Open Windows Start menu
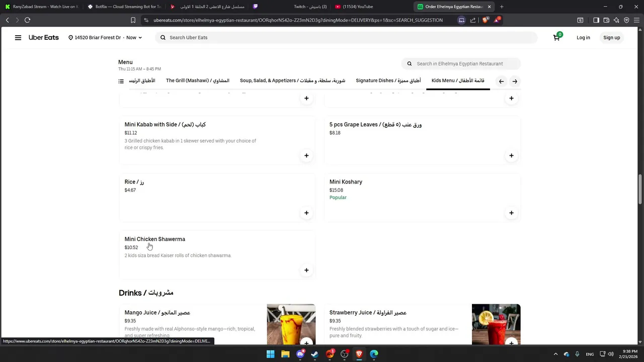 click(x=270, y=354)
